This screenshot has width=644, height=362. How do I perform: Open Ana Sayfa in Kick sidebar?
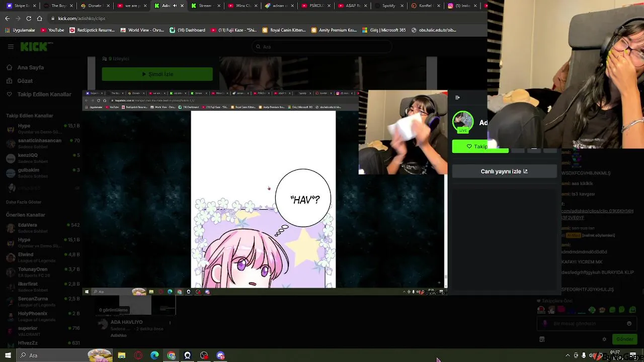point(30,67)
